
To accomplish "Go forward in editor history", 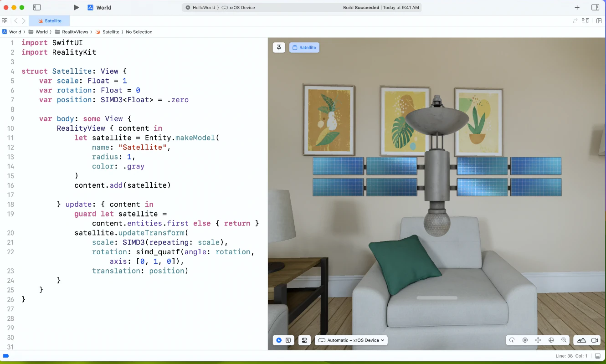I will point(24,21).
